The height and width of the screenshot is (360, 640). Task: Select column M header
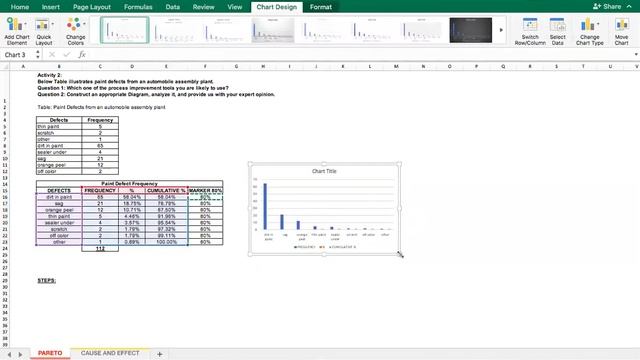click(396, 66)
